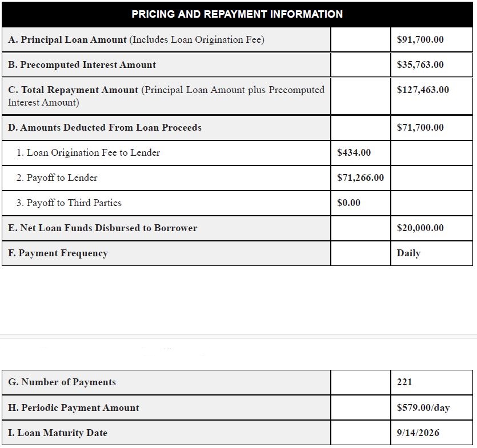Click the $91,700.00 principal amount value
The image size is (477, 448).
point(420,39)
